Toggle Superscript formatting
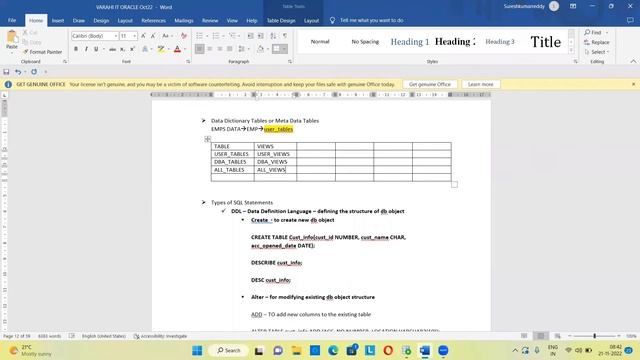Viewport: 640px width, 360px height. pos(132,49)
